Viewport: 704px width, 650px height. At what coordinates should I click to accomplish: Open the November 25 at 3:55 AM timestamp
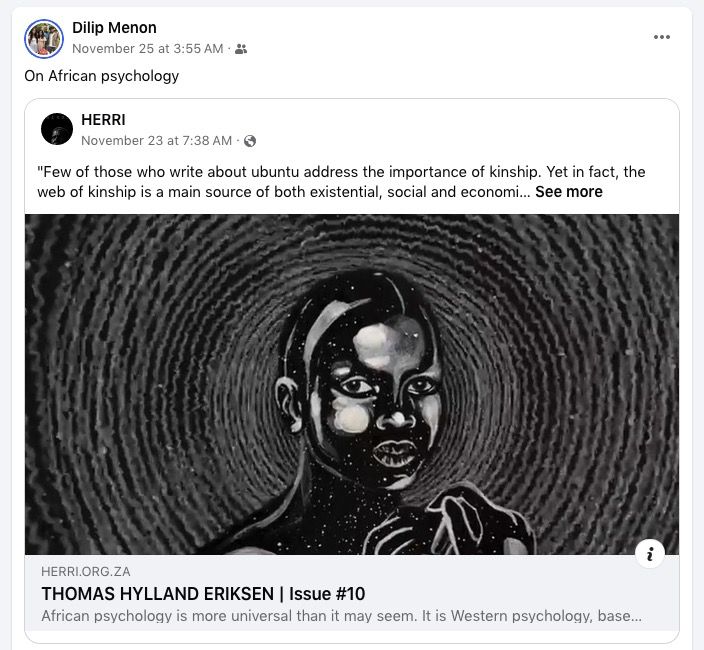click(x=148, y=48)
